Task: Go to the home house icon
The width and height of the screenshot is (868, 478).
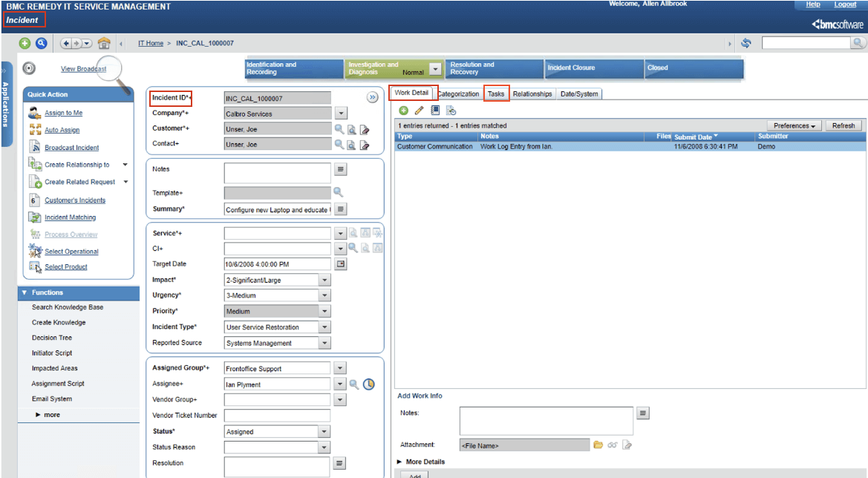Action: click(x=103, y=43)
